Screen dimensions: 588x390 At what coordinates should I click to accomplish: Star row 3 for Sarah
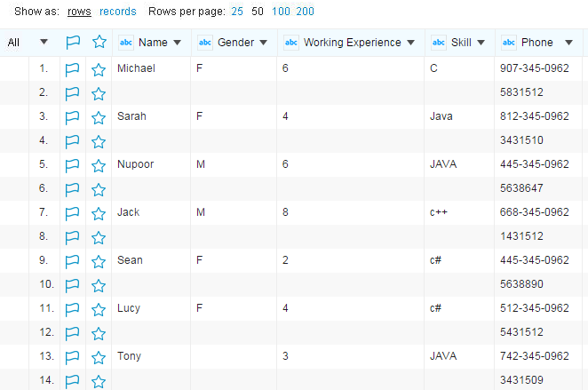tap(99, 116)
